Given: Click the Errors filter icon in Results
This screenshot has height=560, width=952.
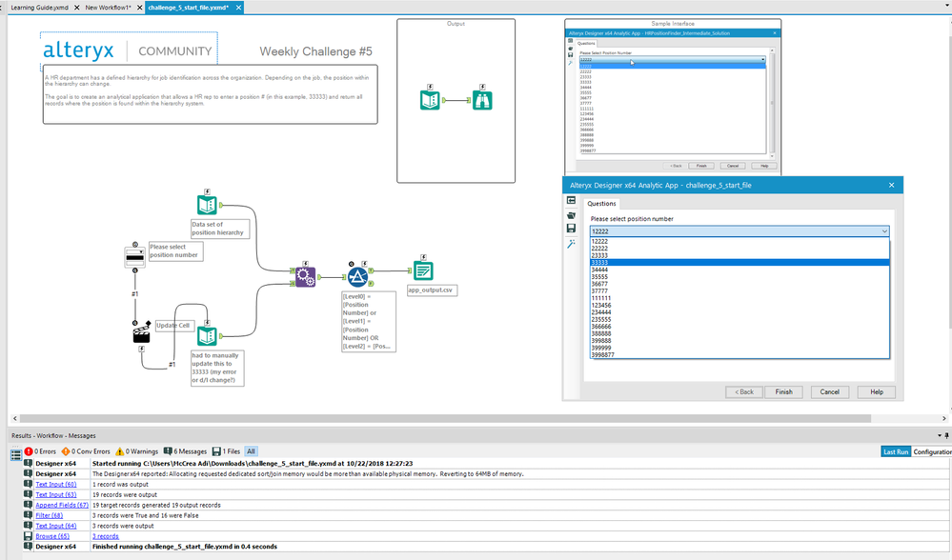Looking at the screenshot, I should click(x=29, y=451).
